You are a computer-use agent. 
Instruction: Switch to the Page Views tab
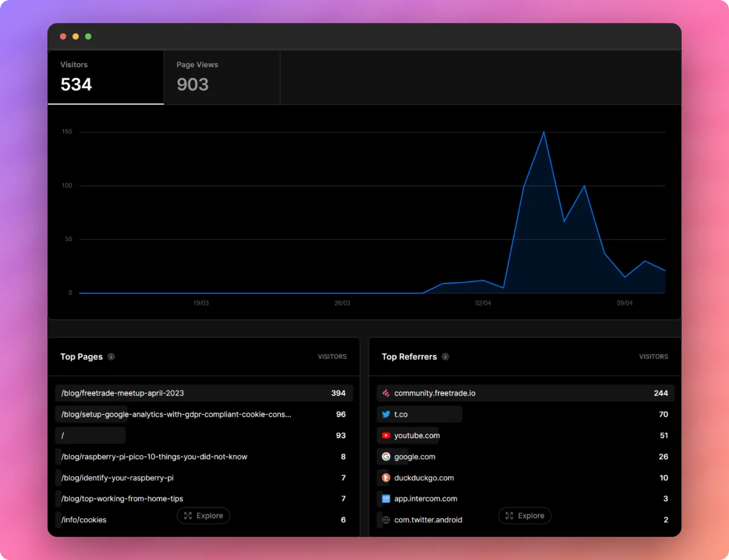pos(221,77)
